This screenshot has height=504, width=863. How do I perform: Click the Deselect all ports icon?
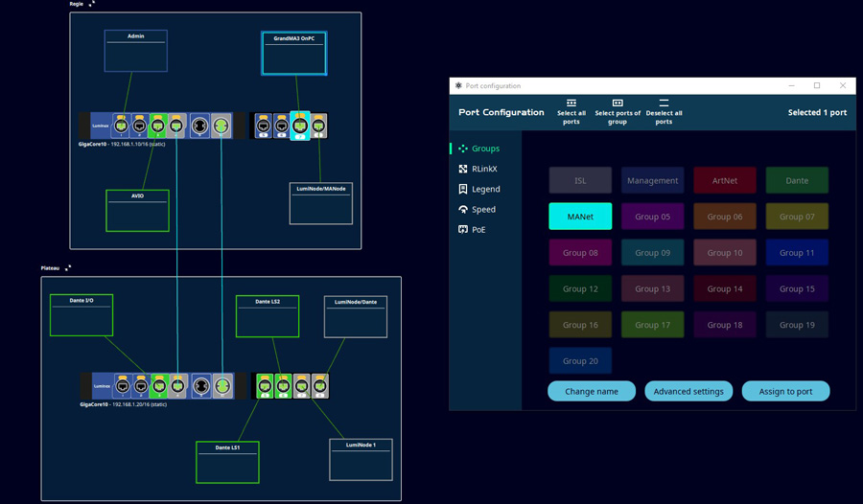point(664,103)
